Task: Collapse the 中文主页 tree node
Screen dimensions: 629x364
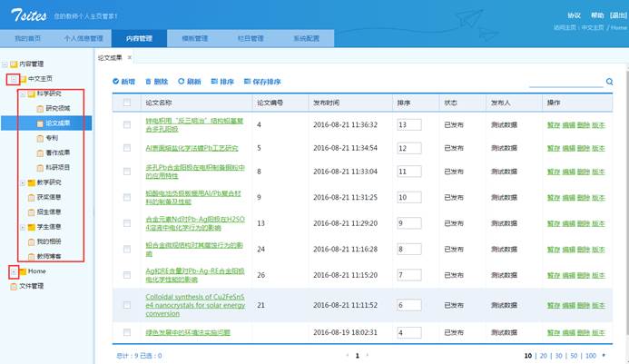Action: click(12, 79)
